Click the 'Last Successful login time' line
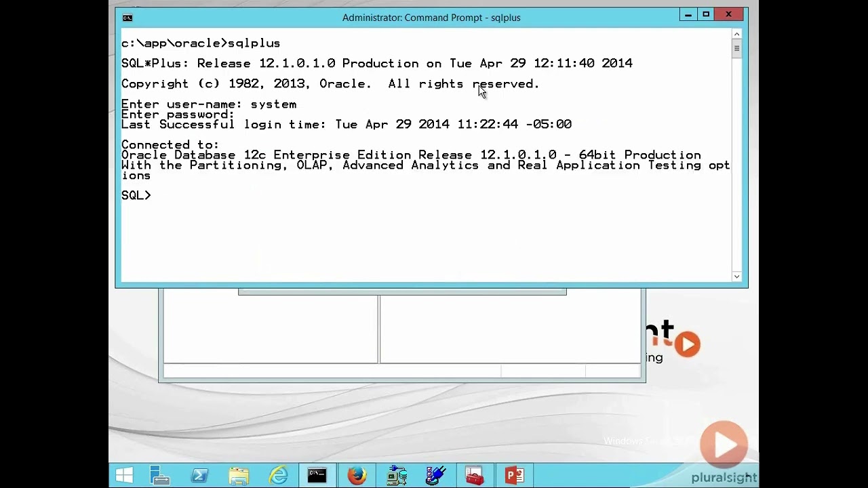 point(347,125)
